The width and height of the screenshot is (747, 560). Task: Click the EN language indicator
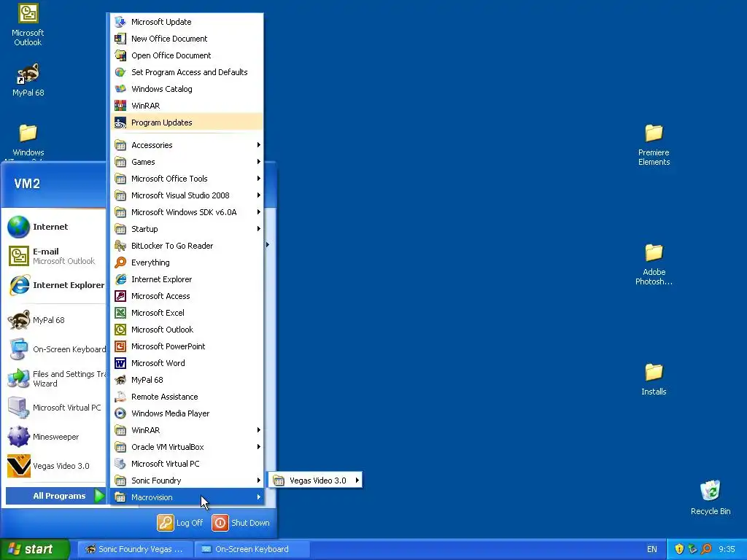click(651, 549)
